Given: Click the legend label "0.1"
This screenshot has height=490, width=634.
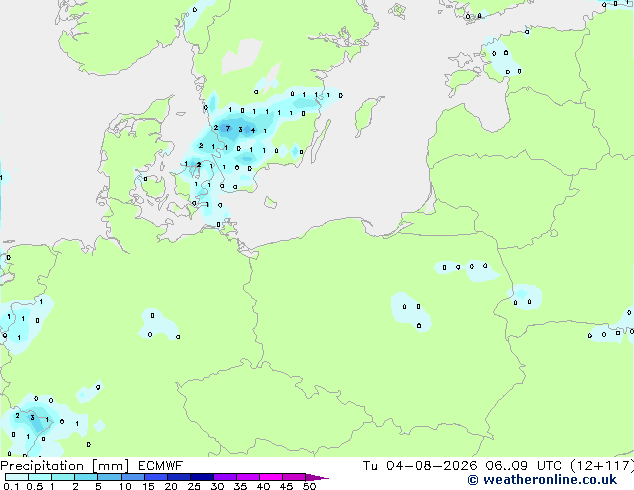Looking at the screenshot, I should (x=11, y=486).
